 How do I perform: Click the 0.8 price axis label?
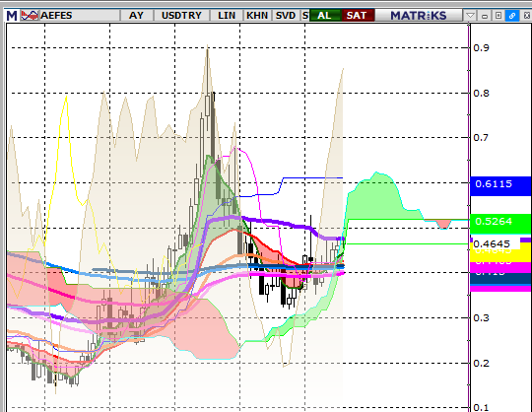(482, 94)
